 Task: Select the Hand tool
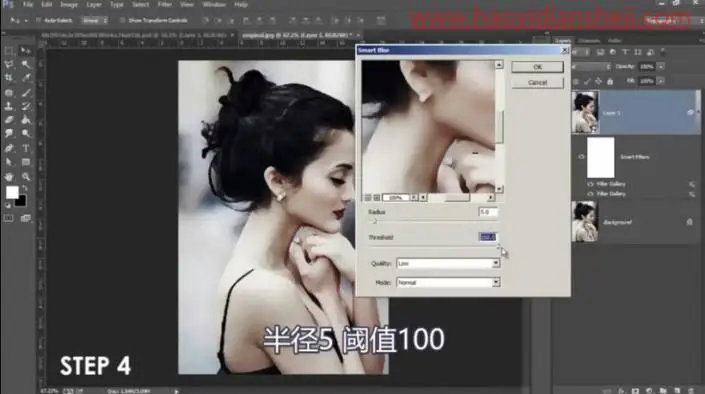[9, 177]
